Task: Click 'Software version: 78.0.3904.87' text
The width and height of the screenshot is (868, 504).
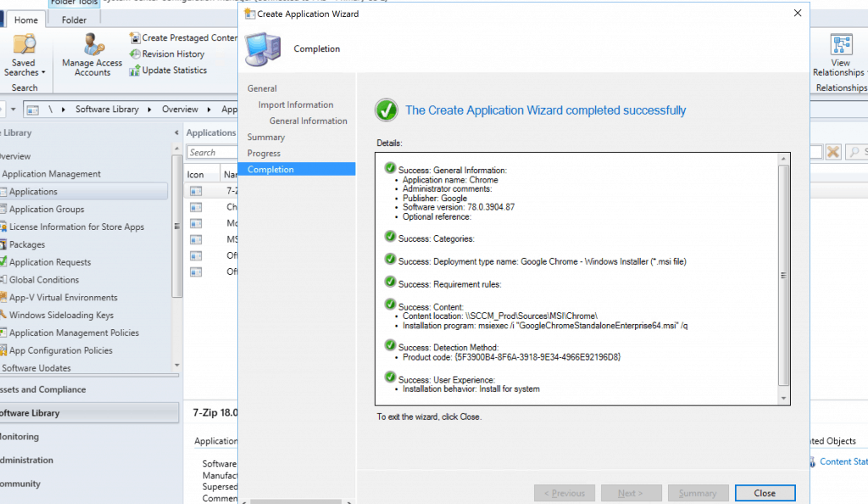Action: tap(459, 207)
